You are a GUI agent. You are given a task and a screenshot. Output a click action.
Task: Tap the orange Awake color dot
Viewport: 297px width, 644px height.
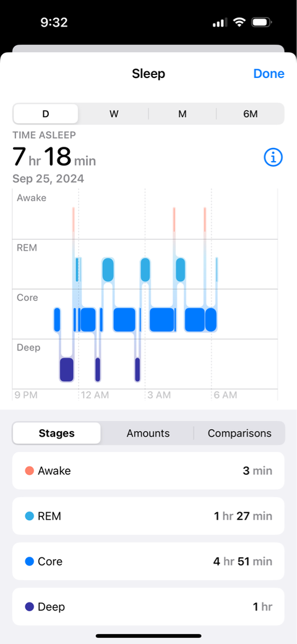coord(29,471)
